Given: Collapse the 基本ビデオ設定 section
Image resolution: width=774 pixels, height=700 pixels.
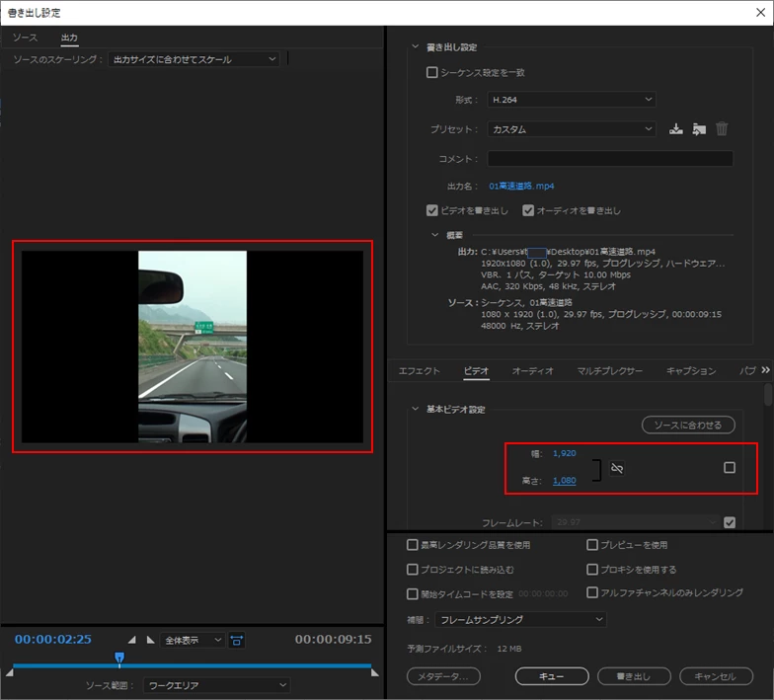Looking at the screenshot, I should [x=415, y=409].
